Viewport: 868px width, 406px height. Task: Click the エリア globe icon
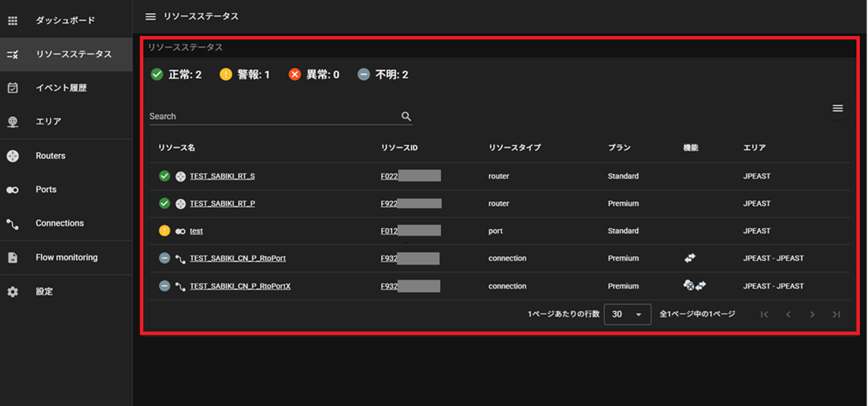click(x=12, y=122)
